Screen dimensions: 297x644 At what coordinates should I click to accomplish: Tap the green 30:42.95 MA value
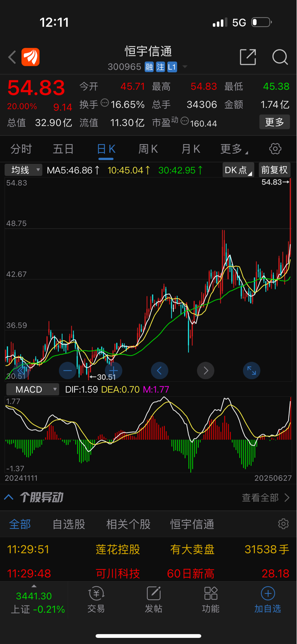pyautogui.click(x=181, y=170)
